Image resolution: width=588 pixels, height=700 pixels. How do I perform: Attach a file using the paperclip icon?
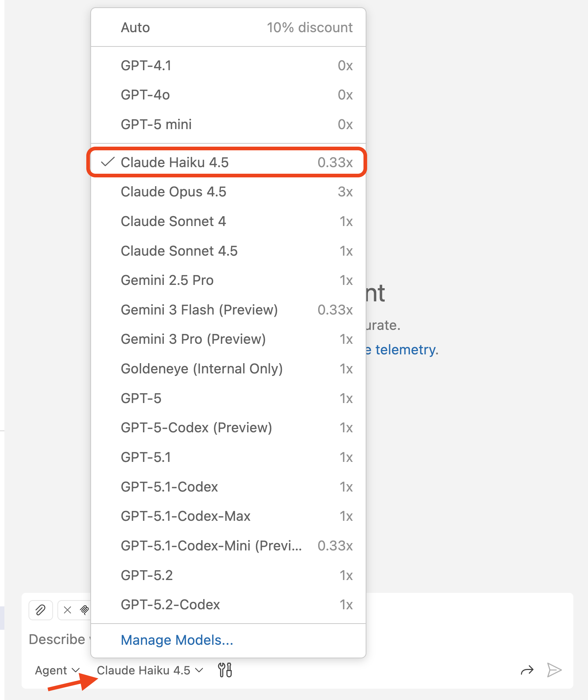pos(40,610)
